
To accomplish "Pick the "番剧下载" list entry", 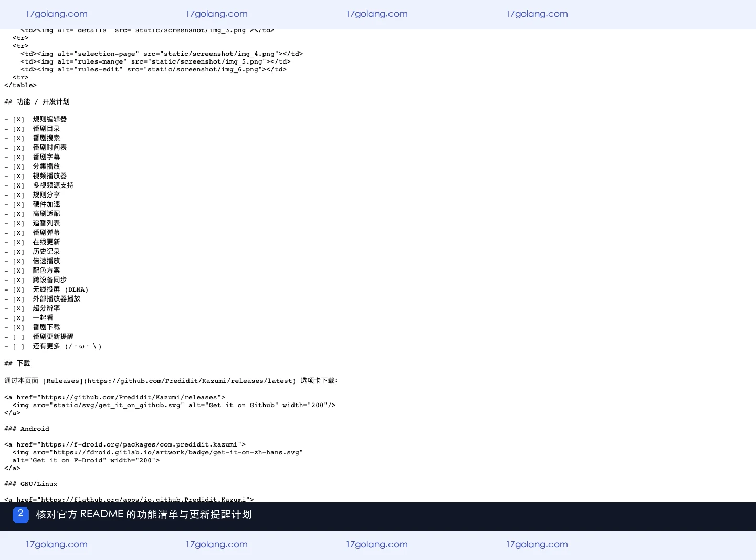I will (32, 327).
